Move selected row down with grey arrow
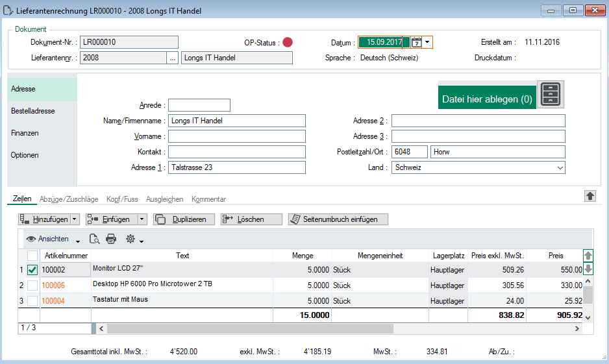Image resolution: width=609 pixels, height=364 pixels. coord(588,268)
